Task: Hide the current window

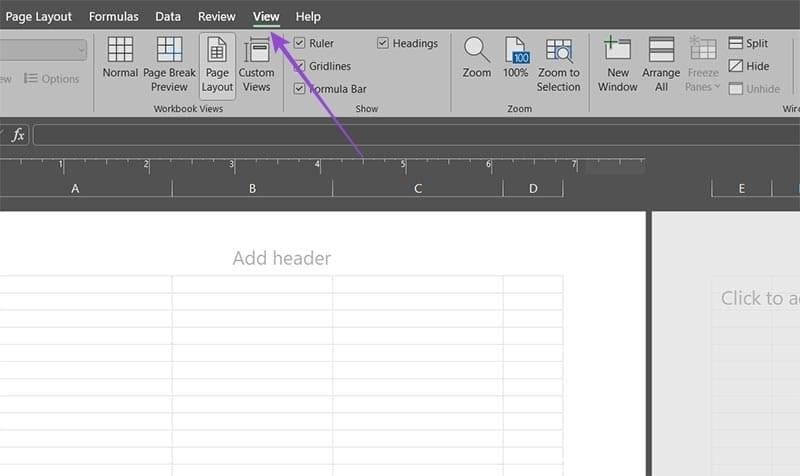Action: point(748,66)
